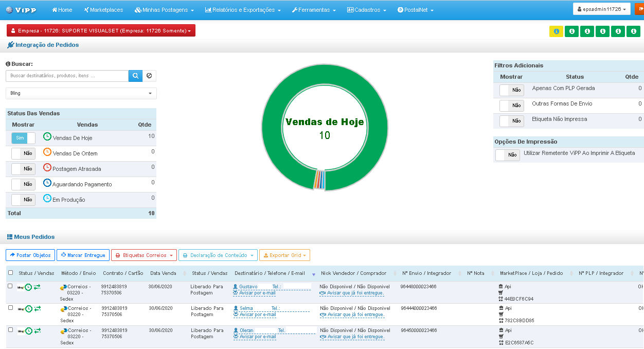Turn on the Aguardando Pagamento switch
This screenshot has width=644, height=349.
pyautogui.click(x=24, y=184)
